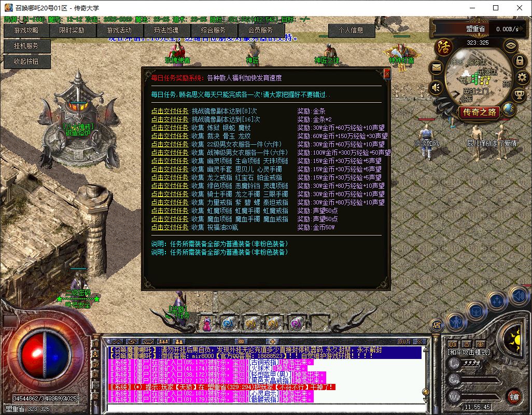This screenshot has width=532, height=415.
Task: Click the circular minimap
Action: pos(478,76)
